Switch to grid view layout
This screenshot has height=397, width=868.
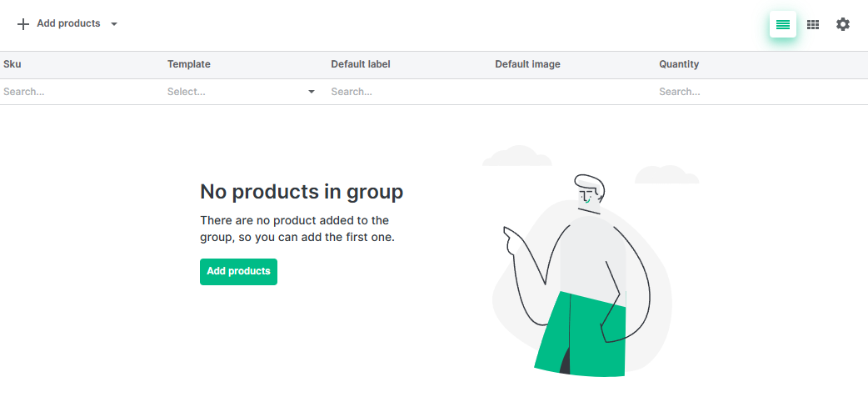click(x=813, y=25)
